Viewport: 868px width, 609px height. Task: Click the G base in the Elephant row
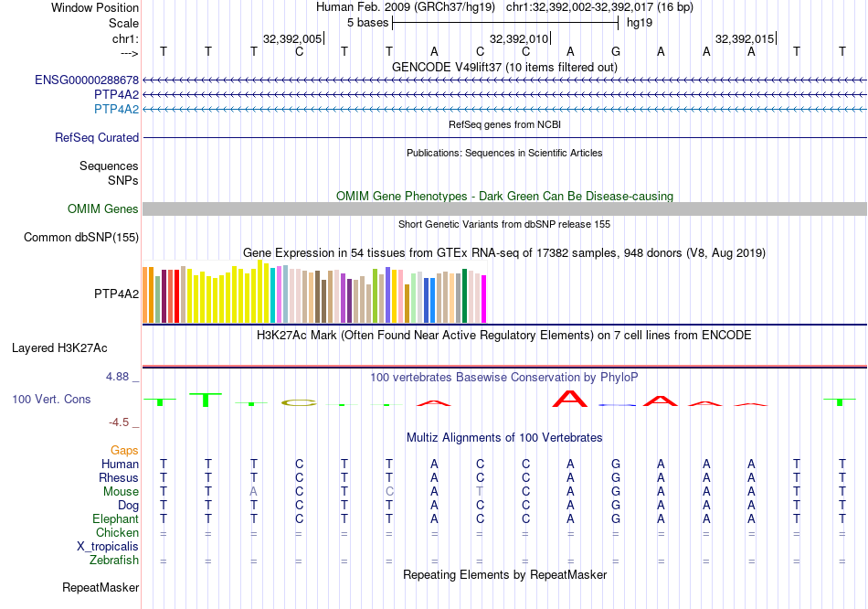click(x=616, y=519)
